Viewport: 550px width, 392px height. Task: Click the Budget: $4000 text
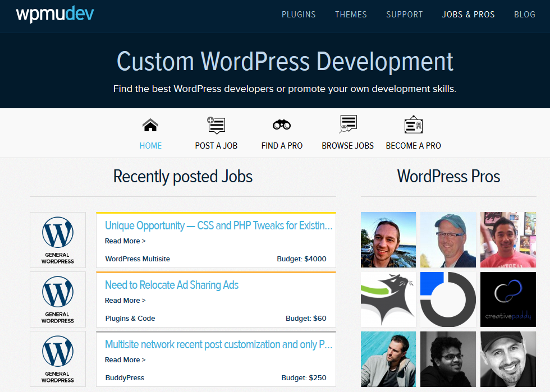[x=302, y=259]
